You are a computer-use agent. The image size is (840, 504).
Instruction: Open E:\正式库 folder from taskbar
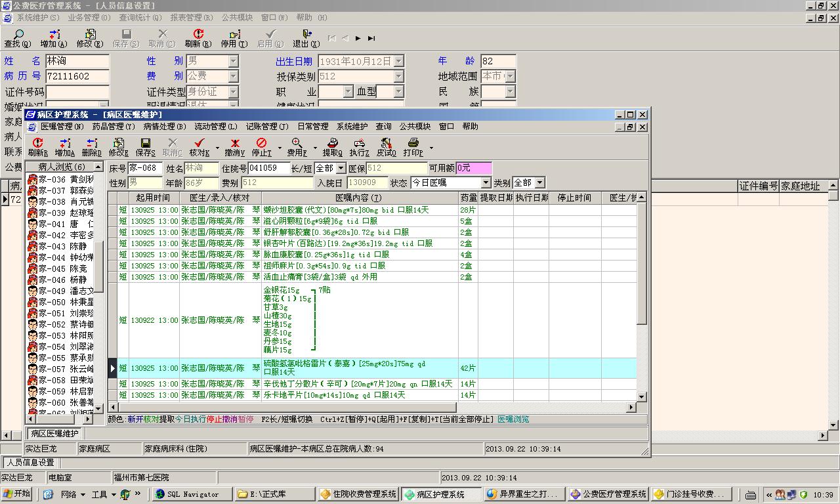coord(274,494)
